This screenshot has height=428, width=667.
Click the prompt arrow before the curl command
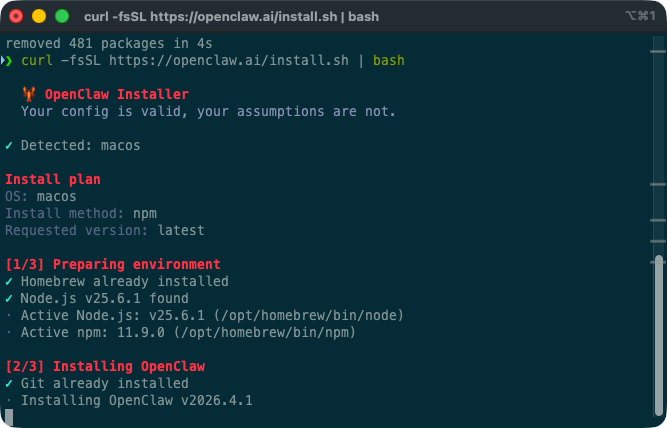tap(9, 61)
